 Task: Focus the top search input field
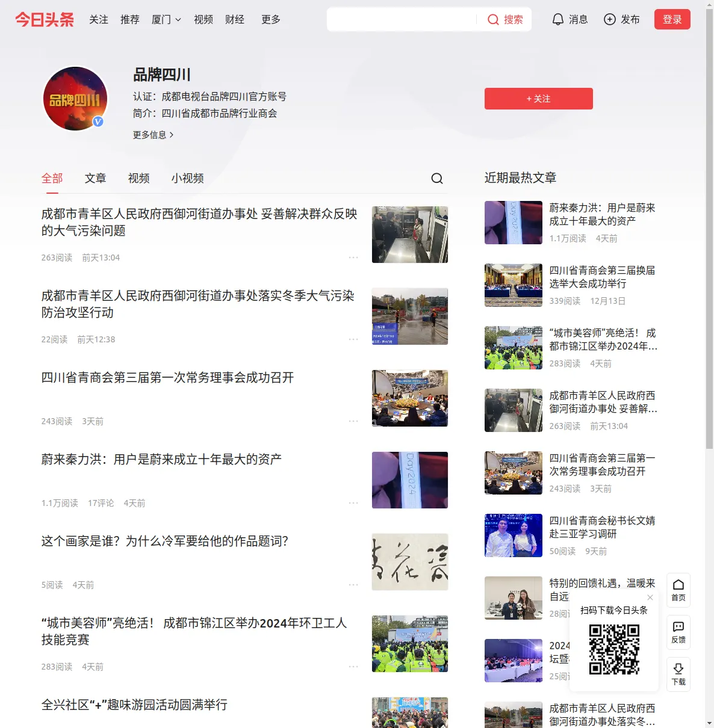402,19
